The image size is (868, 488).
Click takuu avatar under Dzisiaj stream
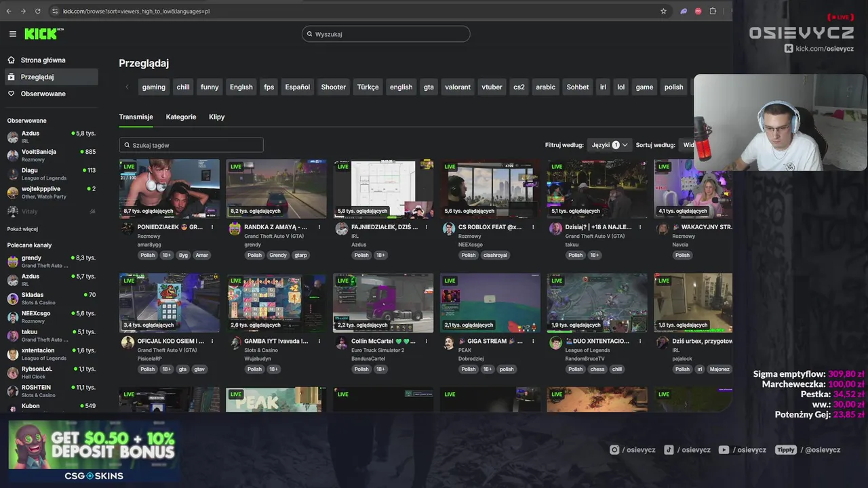[555, 229]
